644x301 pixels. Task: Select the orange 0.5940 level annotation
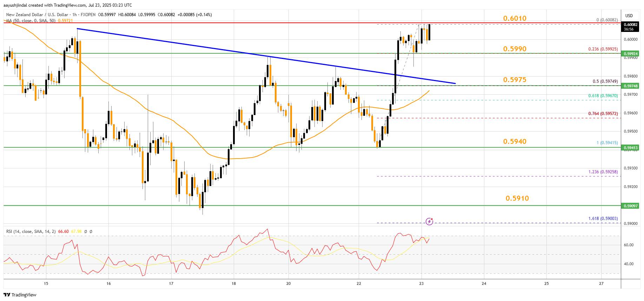click(515, 141)
